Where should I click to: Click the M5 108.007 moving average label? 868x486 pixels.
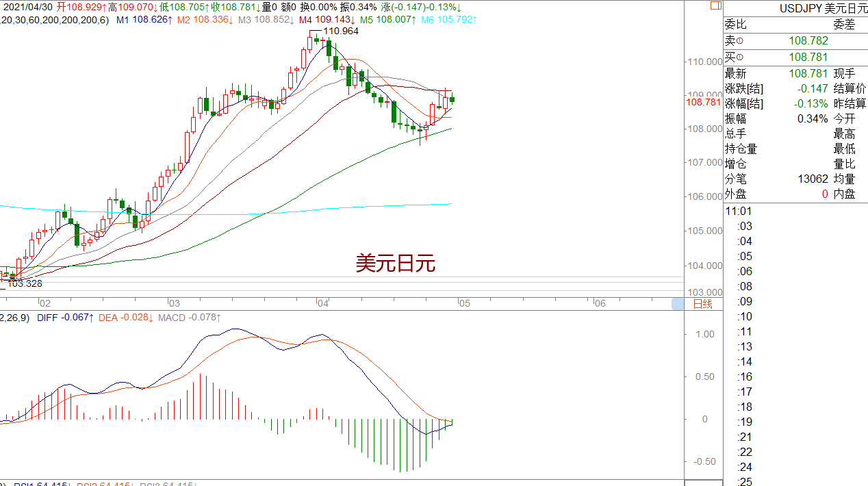(x=388, y=20)
